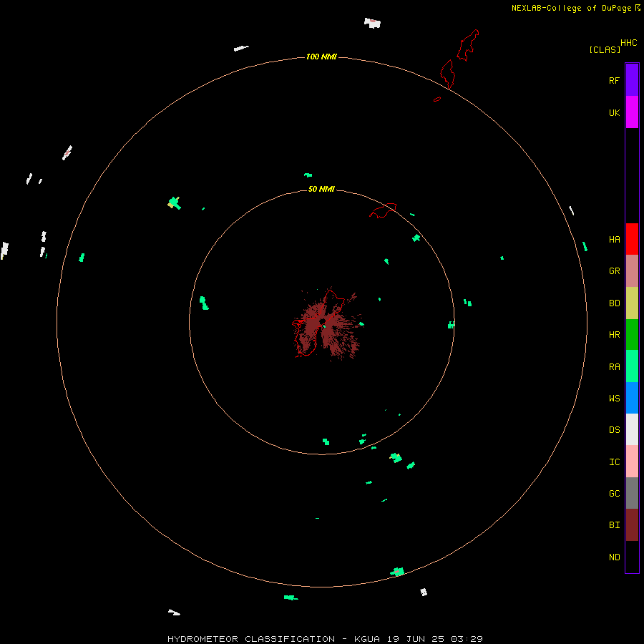Click the RF legend label
644x644 pixels.
614,81
